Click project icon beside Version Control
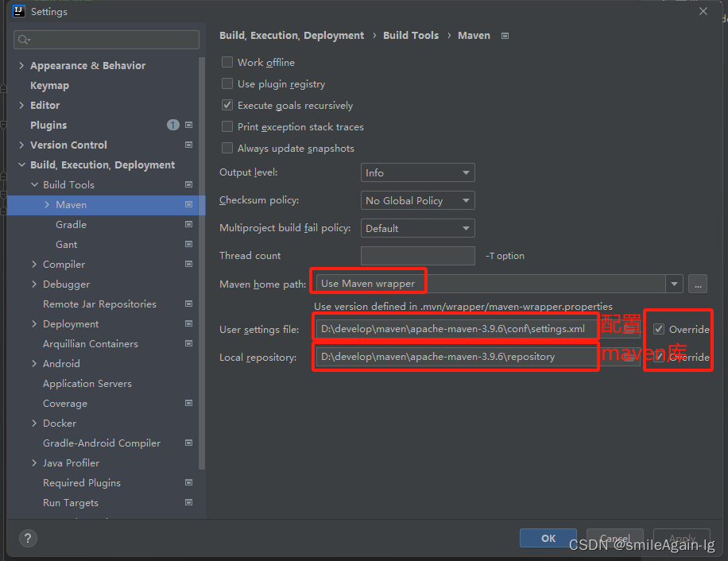Screen dimensions: 728x561 pos(188,145)
